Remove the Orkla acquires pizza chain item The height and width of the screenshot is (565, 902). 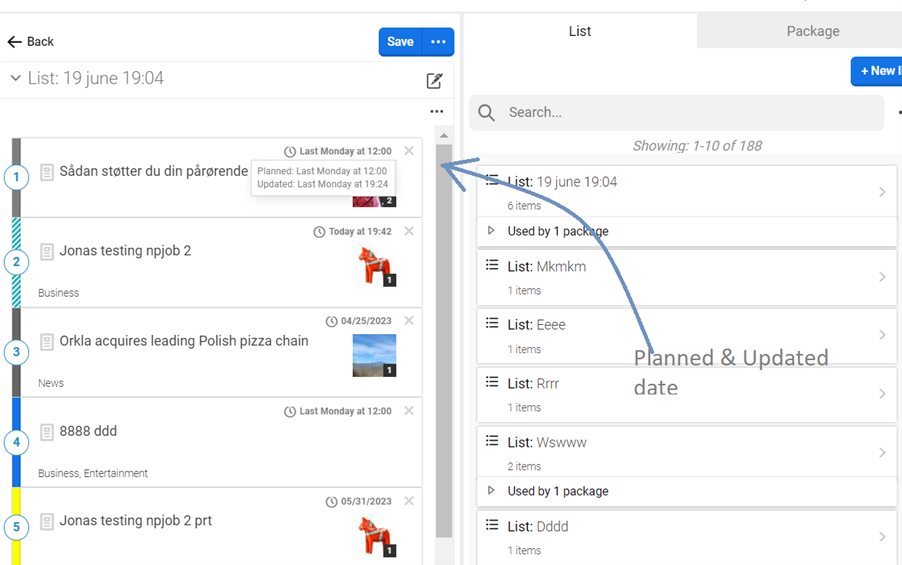pyautogui.click(x=409, y=321)
